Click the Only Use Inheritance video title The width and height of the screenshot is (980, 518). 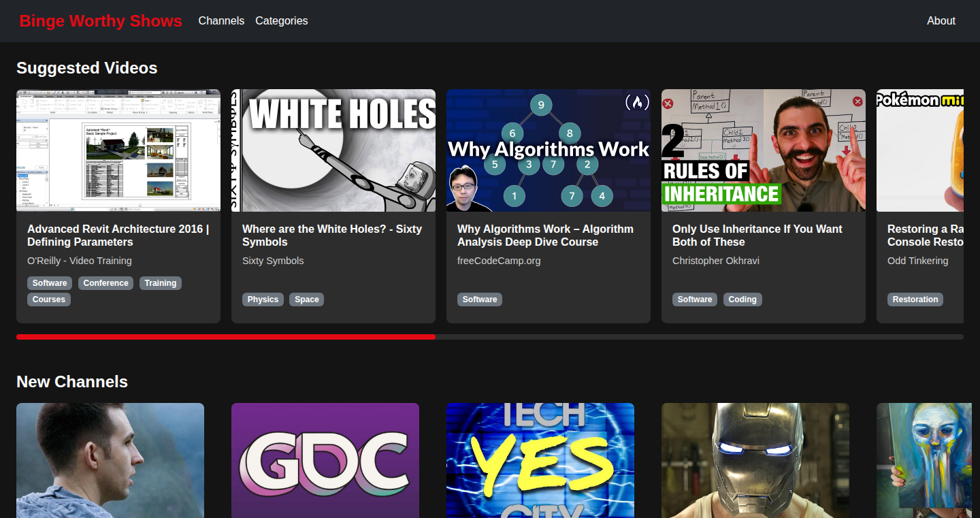[x=757, y=236]
